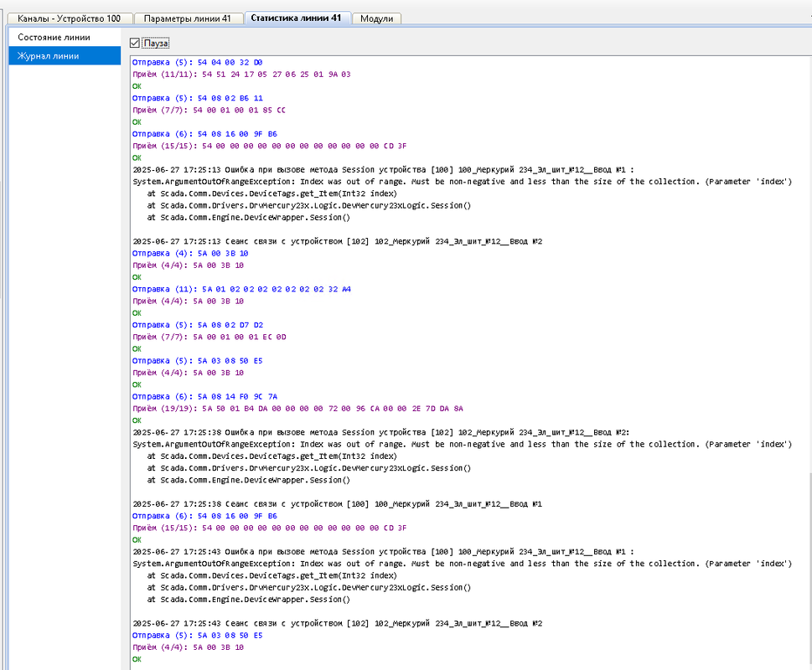Click log line Отправка (4): 5A 00 3B 10
Image resolution: width=812 pixels, height=670 pixels.
pos(190,253)
